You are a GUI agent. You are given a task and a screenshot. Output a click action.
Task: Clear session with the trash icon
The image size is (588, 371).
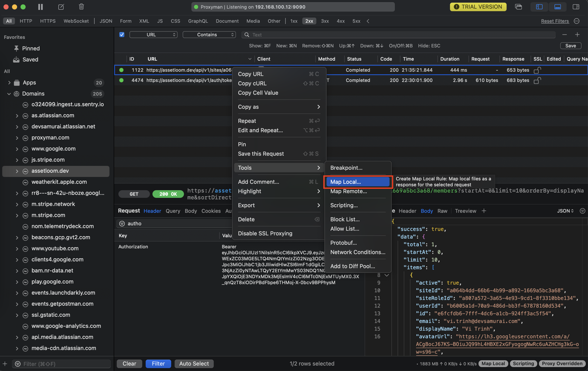pyautogui.click(x=81, y=7)
